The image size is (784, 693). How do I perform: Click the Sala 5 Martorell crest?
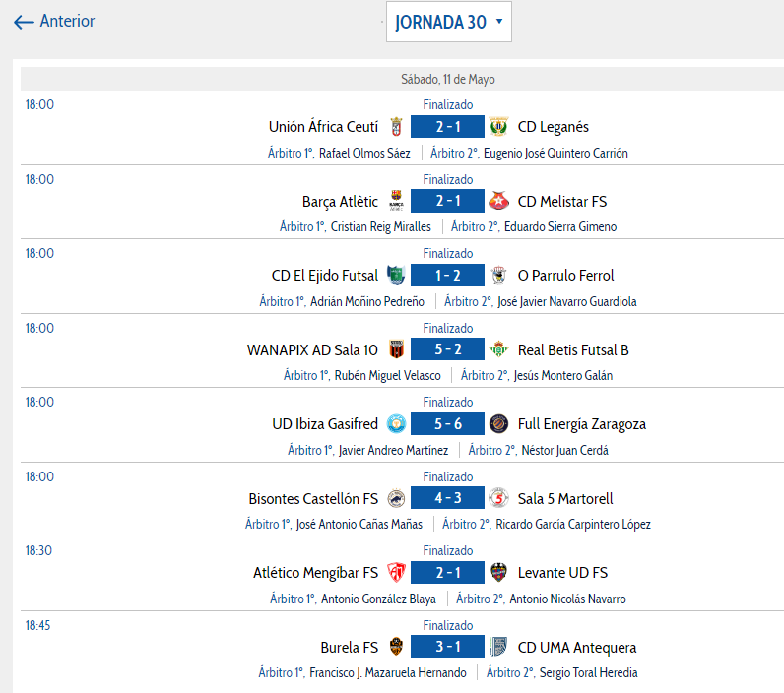[498, 498]
